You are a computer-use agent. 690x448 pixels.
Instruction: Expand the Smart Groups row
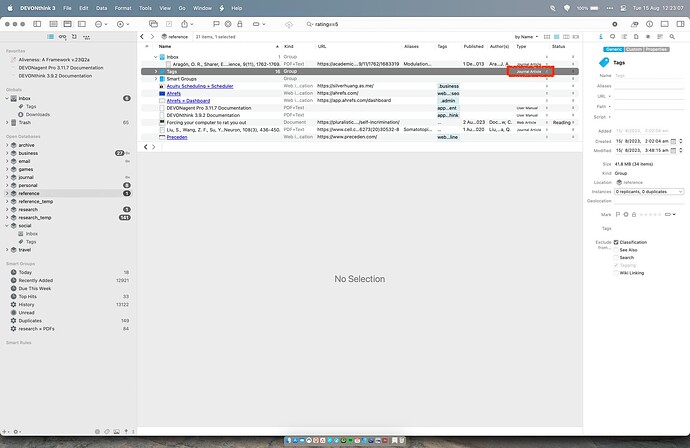(155, 79)
